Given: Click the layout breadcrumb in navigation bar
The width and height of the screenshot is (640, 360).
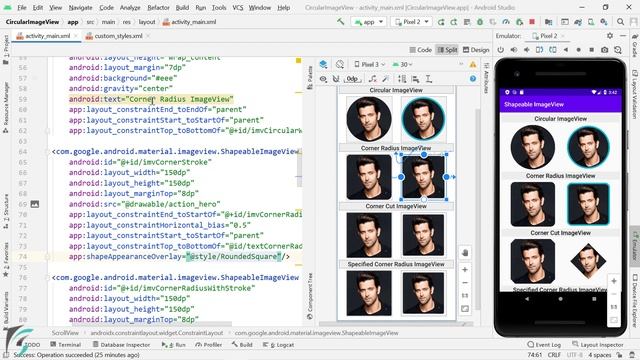Looking at the screenshot, I should pos(147,22).
